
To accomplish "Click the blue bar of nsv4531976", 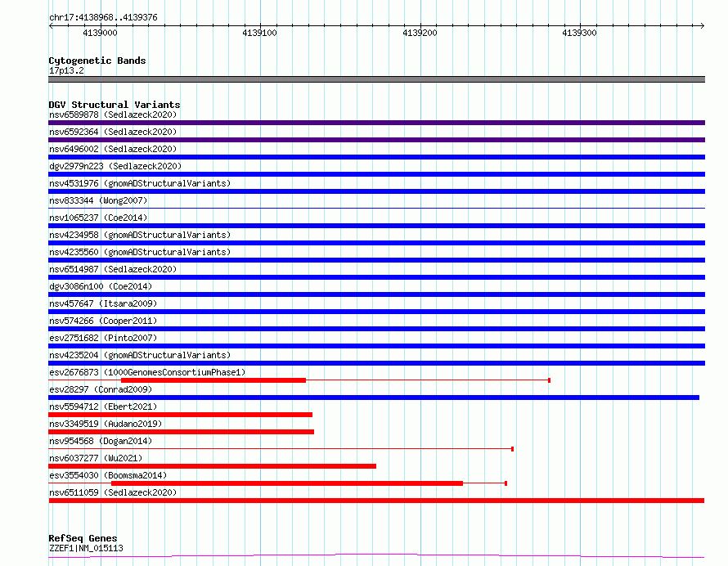I will 376,191.
